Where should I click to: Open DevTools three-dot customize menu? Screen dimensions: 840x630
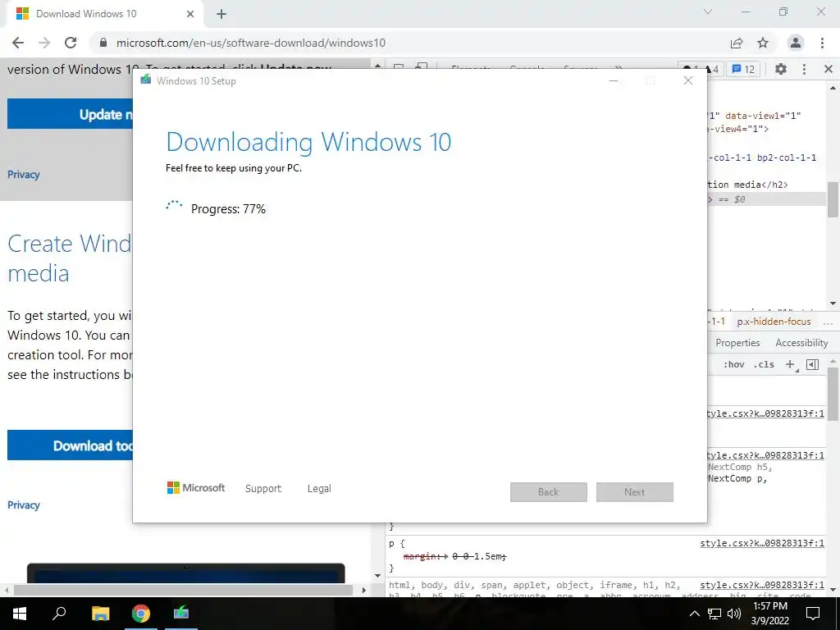click(804, 69)
